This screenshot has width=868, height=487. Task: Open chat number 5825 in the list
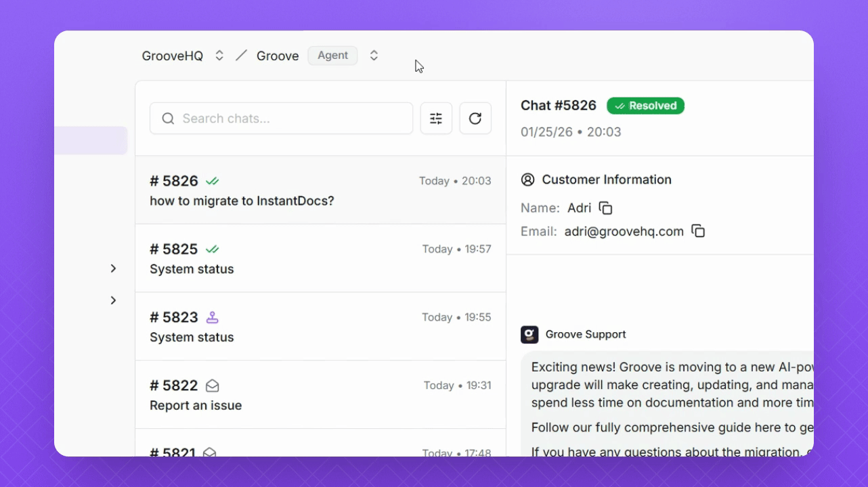(x=321, y=258)
